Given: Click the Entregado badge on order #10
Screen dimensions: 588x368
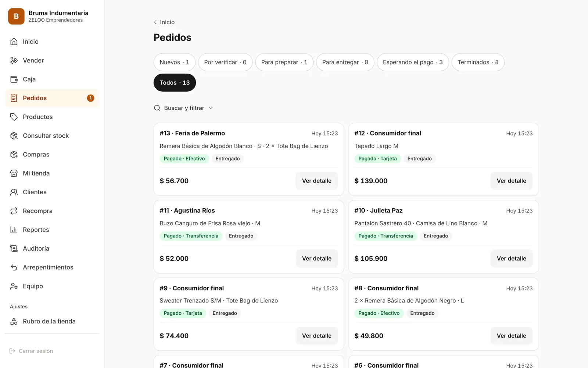Looking at the screenshot, I should click(x=436, y=236).
